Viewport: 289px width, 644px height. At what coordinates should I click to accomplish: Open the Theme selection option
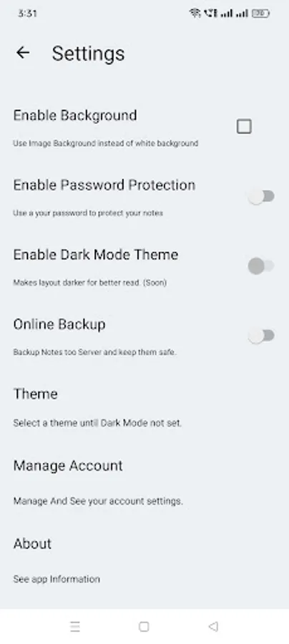(x=144, y=406)
